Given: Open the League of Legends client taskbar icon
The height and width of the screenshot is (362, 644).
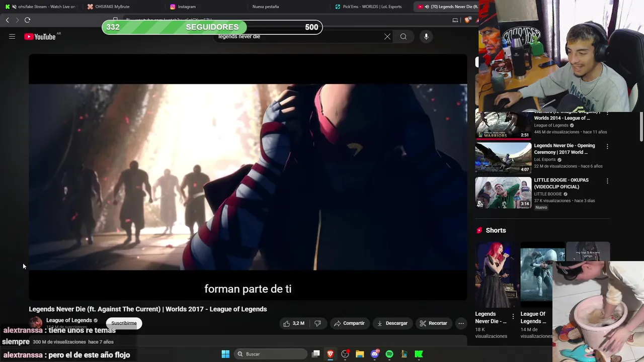Looking at the screenshot, I should [x=404, y=354].
